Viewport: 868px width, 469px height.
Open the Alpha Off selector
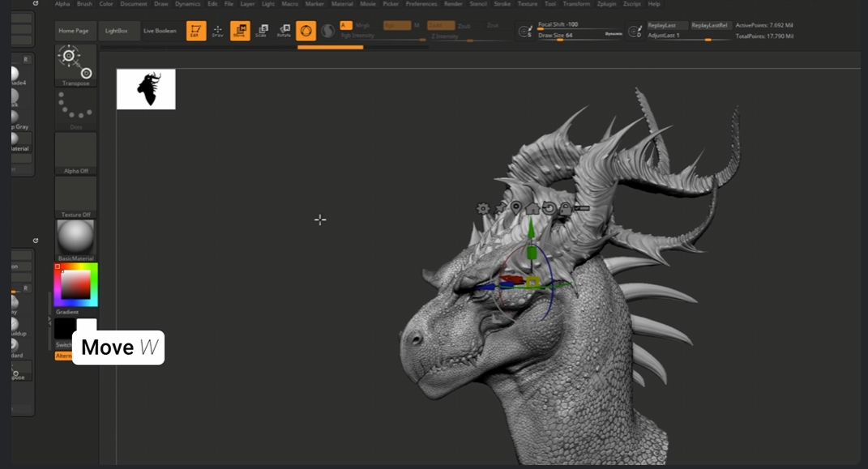pyautogui.click(x=76, y=153)
